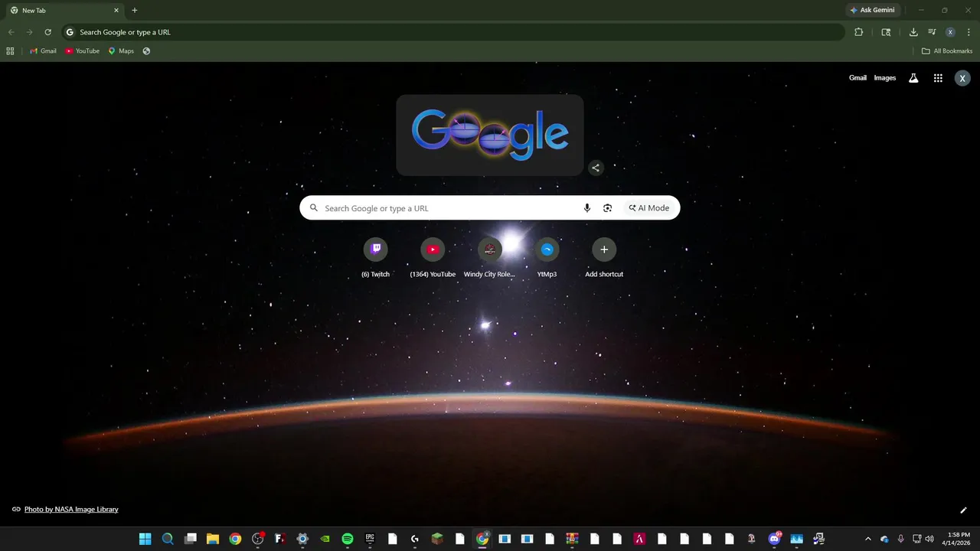The image size is (980, 551).
Task: Open the Gmail bookmark
Action: click(x=43, y=51)
